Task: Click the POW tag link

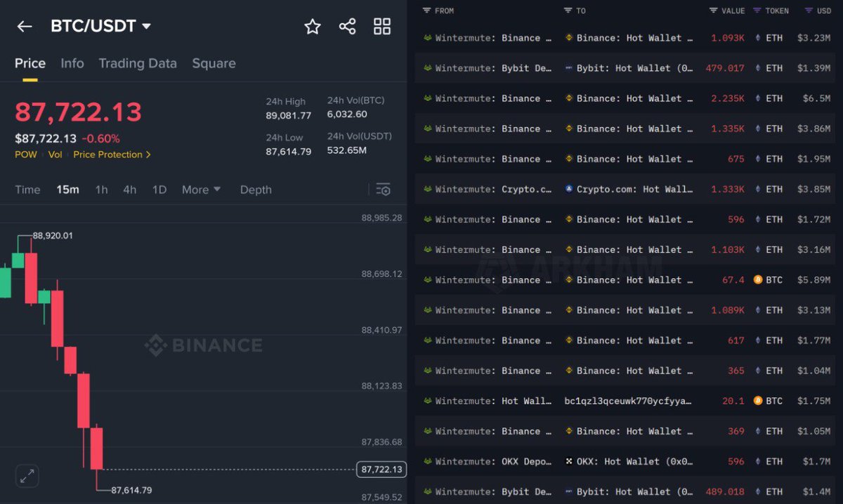Action: [x=26, y=154]
